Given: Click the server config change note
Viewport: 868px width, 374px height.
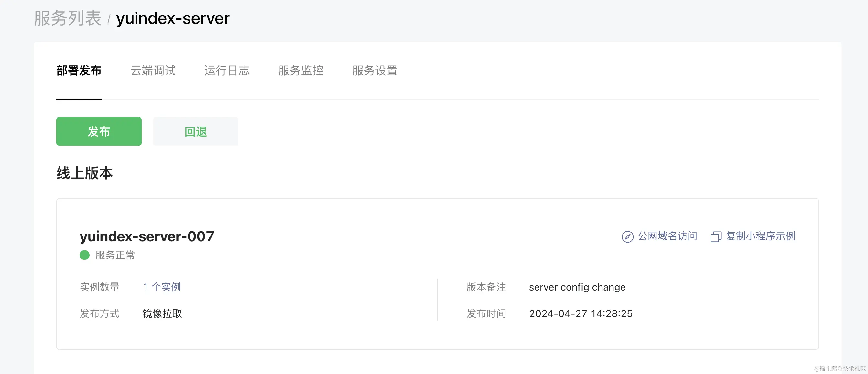Looking at the screenshot, I should pos(577,287).
